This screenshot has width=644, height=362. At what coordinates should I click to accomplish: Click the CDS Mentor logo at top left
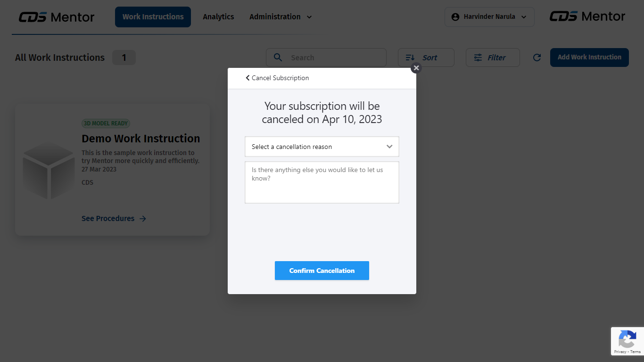(57, 17)
